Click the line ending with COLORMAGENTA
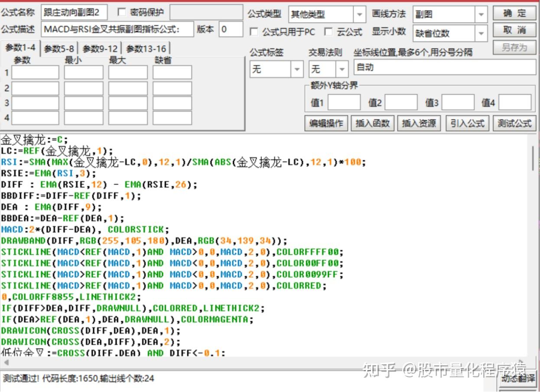This screenshot has height=392, width=540. coord(127,320)
